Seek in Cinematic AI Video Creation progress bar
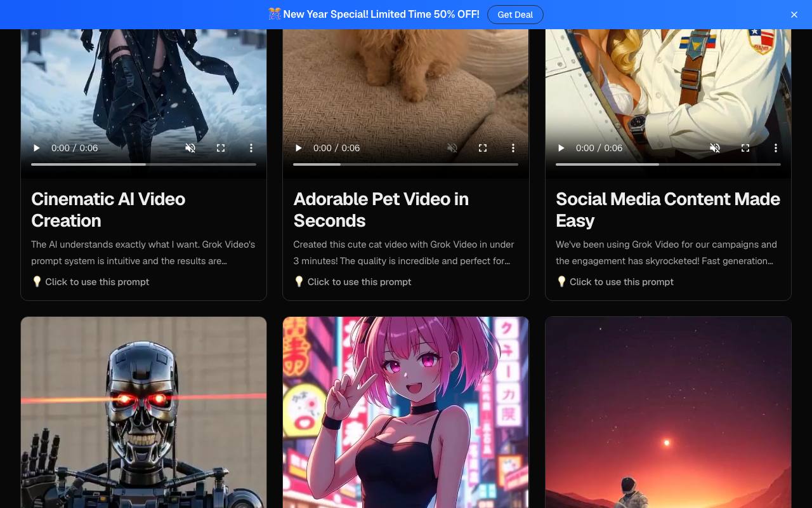 pyautogui.click(x=144, y=164)
